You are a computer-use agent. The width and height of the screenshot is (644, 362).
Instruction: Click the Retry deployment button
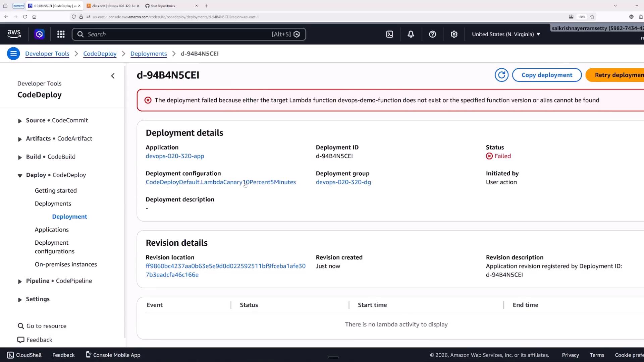click(615, 75)
